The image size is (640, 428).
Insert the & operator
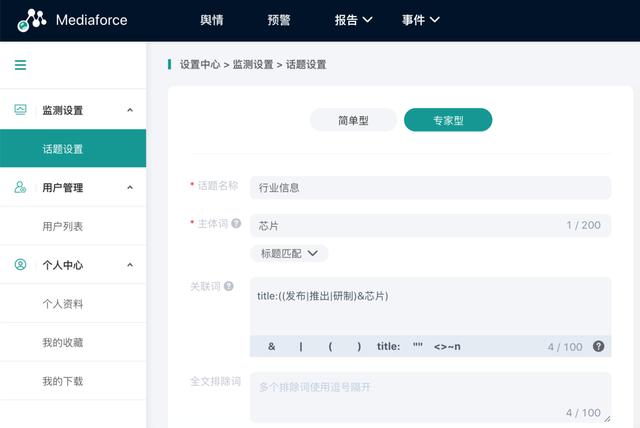point(271,346)
